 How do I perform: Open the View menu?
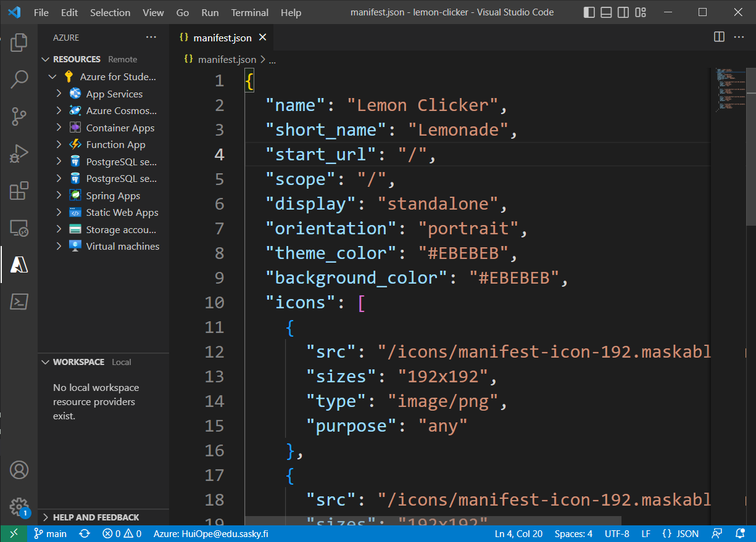tap(153, 12)
